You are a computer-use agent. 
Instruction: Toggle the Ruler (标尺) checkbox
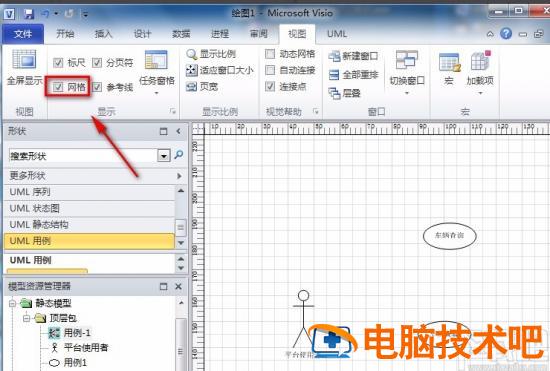[58, 63]
